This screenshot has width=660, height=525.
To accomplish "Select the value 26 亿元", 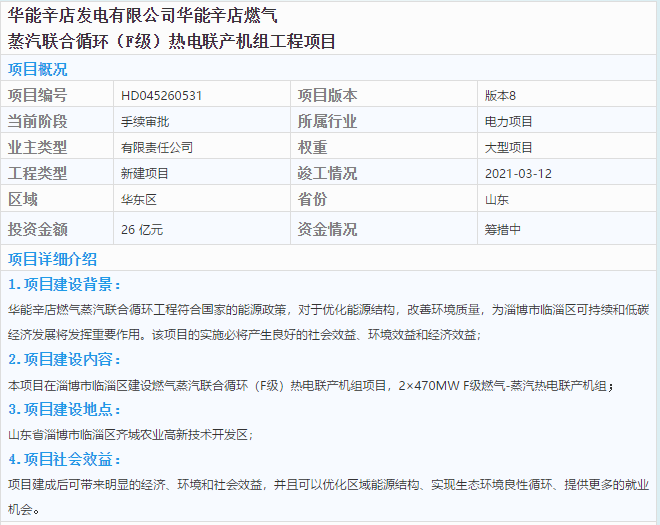I will (142, 229).
